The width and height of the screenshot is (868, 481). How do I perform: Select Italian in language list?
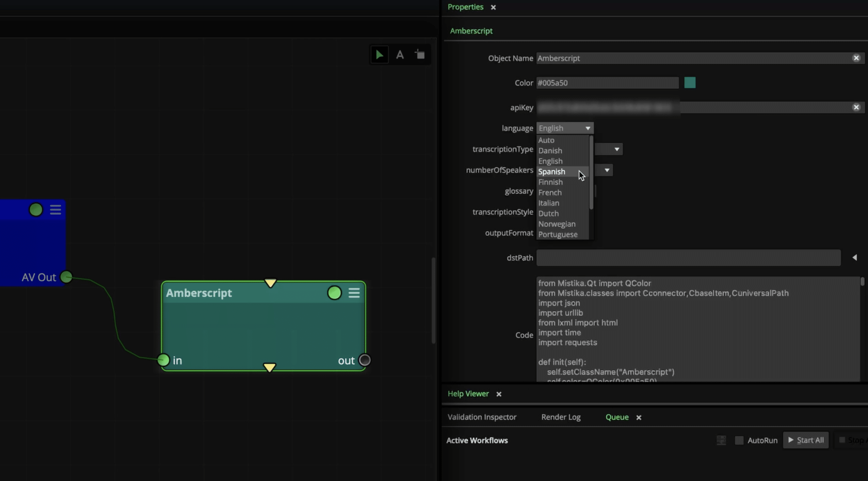(563, 203)
